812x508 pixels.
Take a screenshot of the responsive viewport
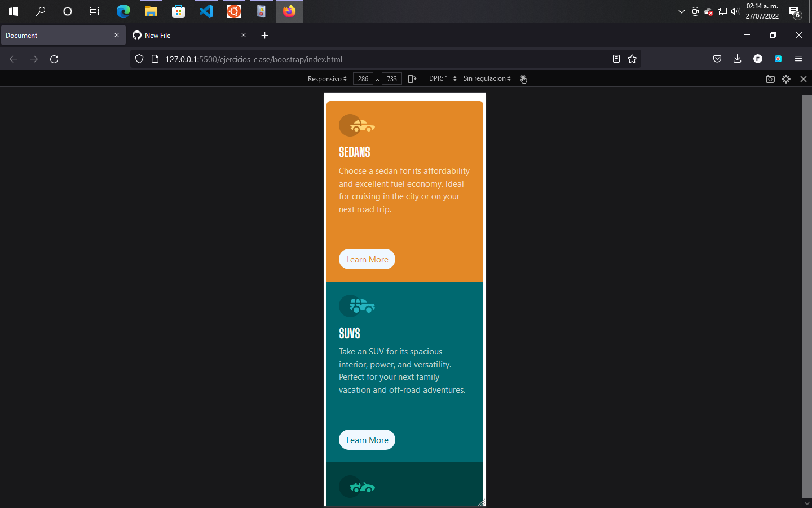tap(770, 79)
